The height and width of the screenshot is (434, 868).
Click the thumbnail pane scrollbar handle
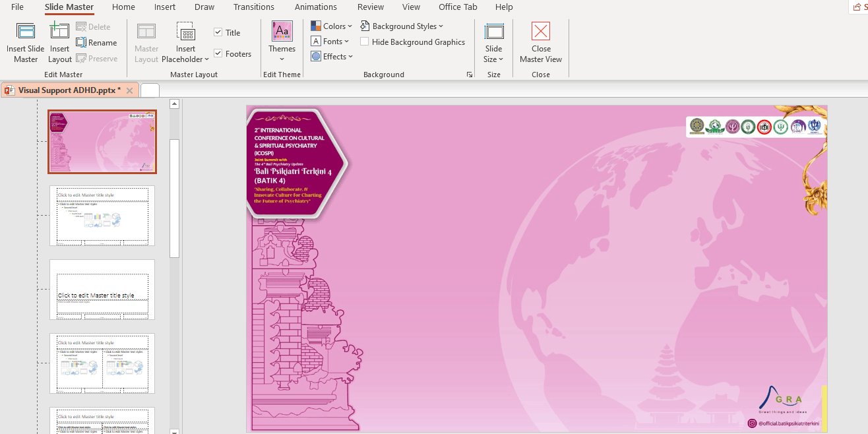175,198
